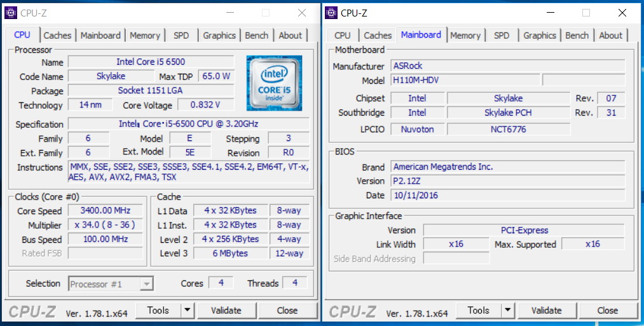This screenshot has height=326, width=644.
Task: Click the empty Side Band Addressing field
Action: [456, 258]
